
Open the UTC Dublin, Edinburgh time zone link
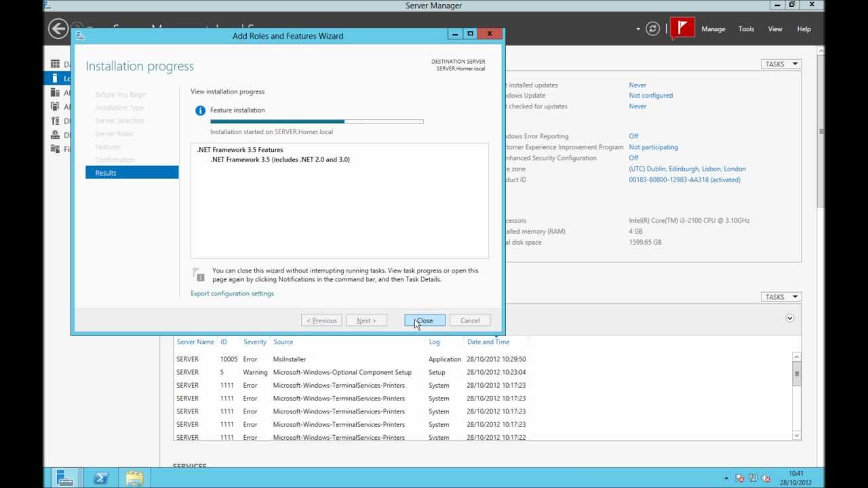point(687,169)
